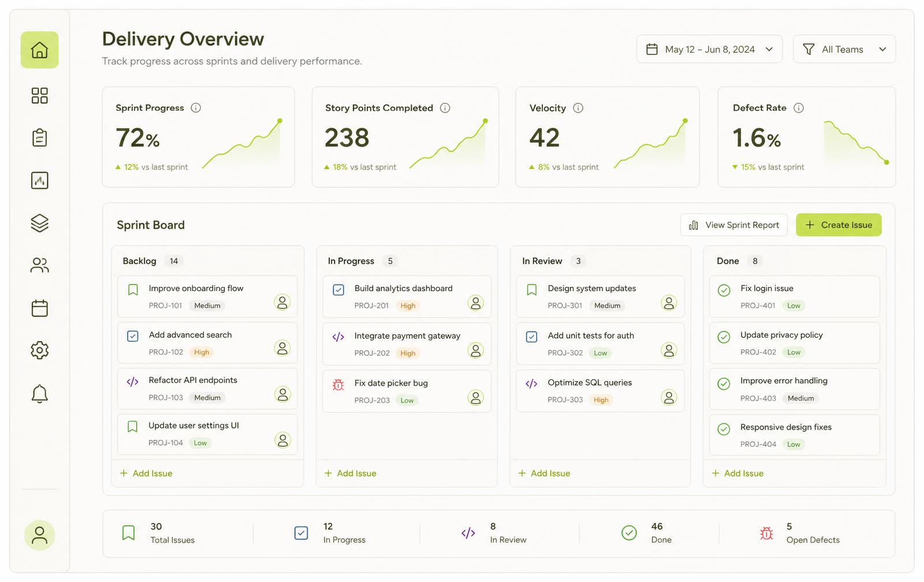Click the Open Defects bug icon in summary bar
The width and height of the screenshot is (924, 582).
click(766, 533)
